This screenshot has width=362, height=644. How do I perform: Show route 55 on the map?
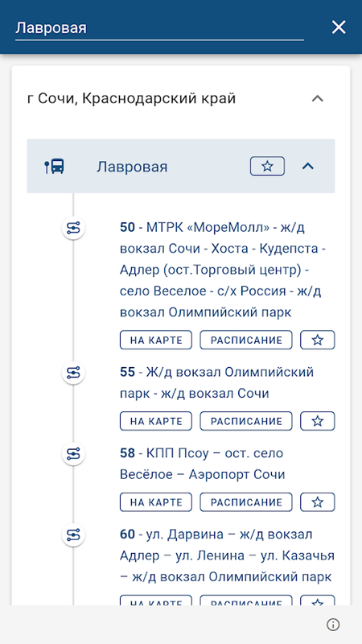[156, 421]
